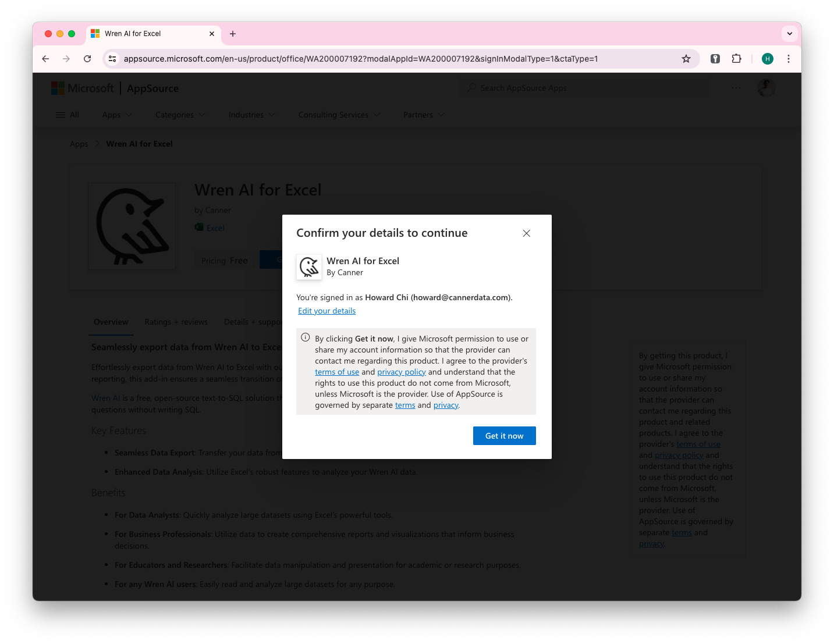Open privacy policy link in right sidebar
The height and width of the screenshot is (644, 834).
coord(679,455)
